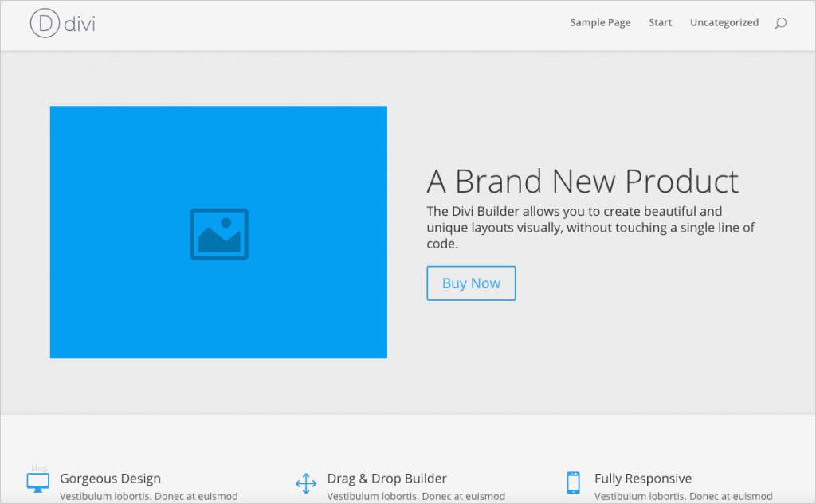Image resolution: width=816 pixels, height=504 pixels.
Task: Click the paragraph starting 'The Divi Builder allows'
Action: click(x=590, y=227)
